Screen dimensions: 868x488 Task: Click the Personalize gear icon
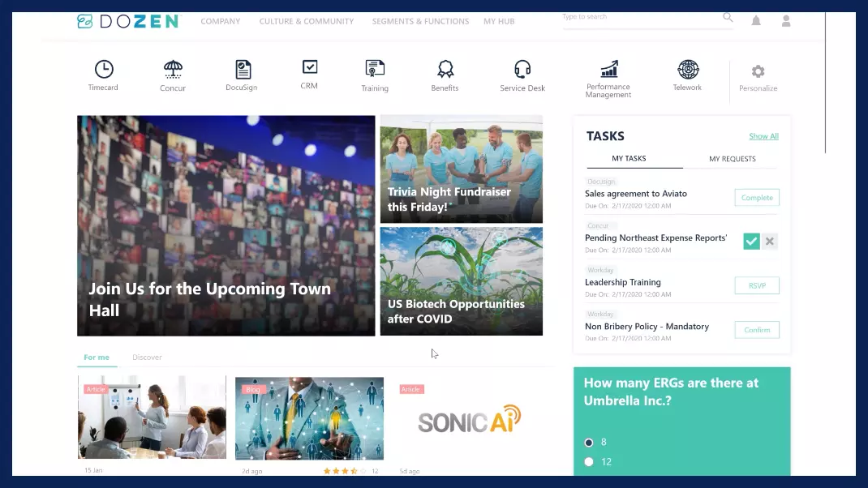[x=758, y=72]
